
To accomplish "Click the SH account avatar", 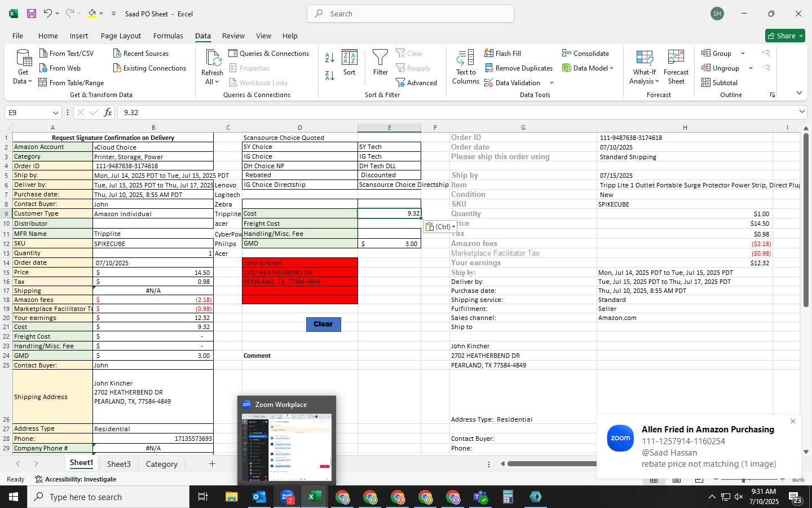I will point(717,14).
